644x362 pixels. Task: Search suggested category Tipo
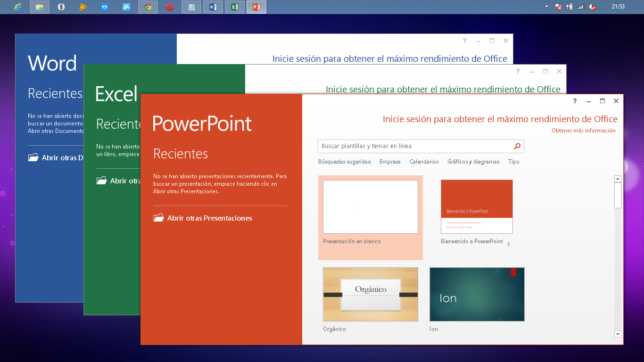[514, 162]
